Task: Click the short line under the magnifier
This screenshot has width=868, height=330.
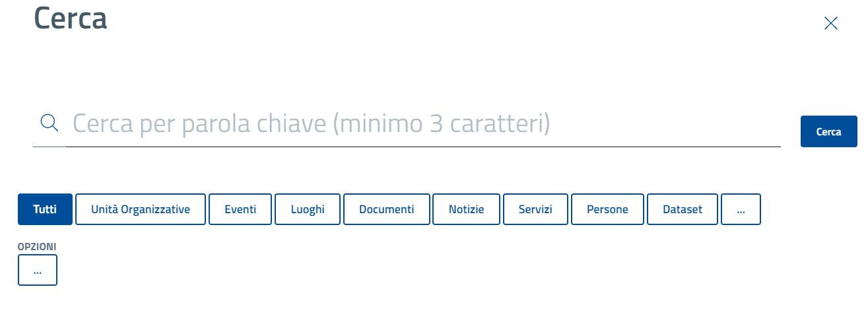Action: [x=50, y=147]
